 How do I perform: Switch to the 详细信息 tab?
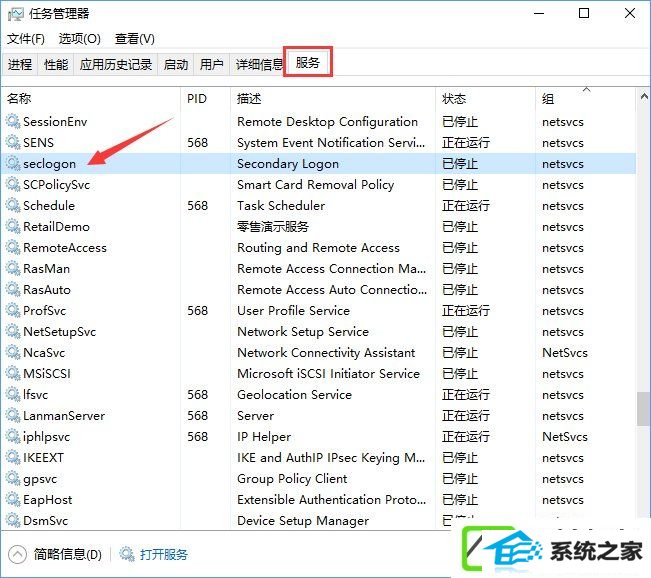pos(258,64)
